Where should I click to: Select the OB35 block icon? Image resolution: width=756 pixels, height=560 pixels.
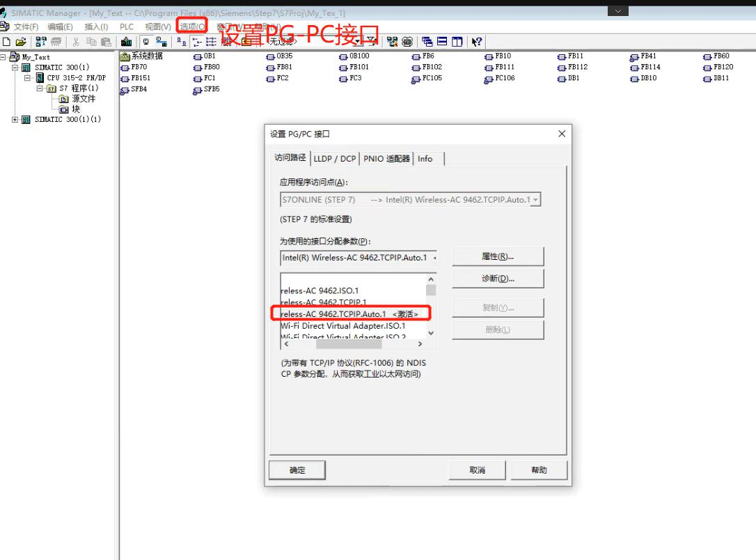[x=271, y=56]
